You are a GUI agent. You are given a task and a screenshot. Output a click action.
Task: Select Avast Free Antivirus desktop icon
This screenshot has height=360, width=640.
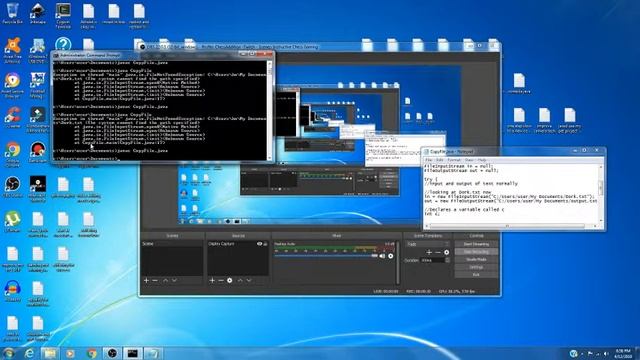coord(12,50)
